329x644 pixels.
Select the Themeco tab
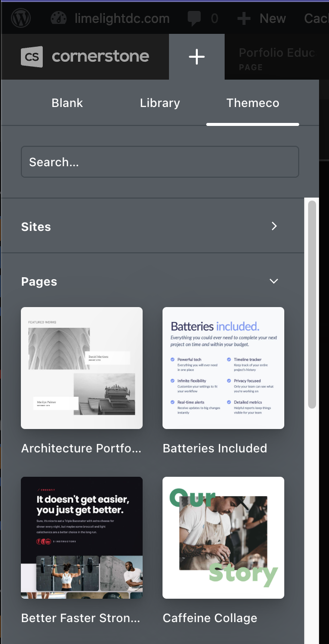(x=252, y=103)
